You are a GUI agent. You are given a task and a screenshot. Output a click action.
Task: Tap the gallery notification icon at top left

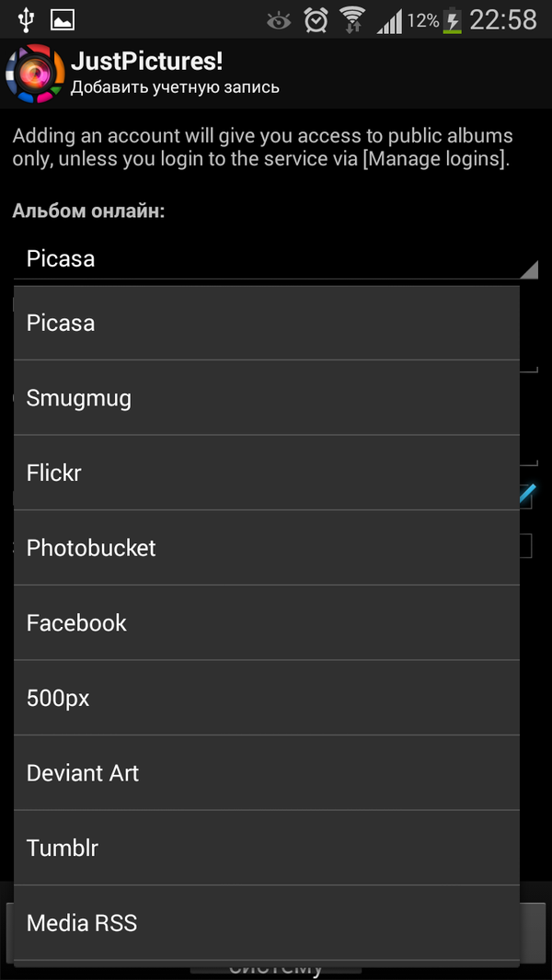[61, 18]
